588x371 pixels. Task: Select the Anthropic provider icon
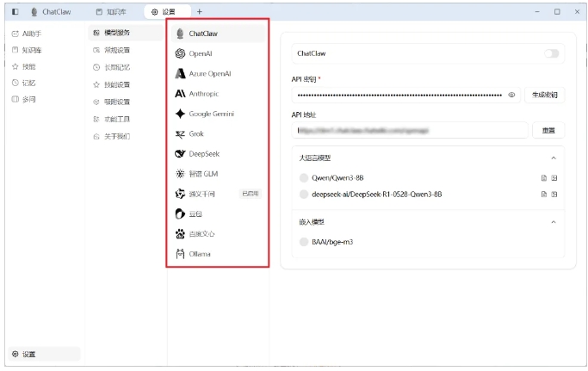180,93
